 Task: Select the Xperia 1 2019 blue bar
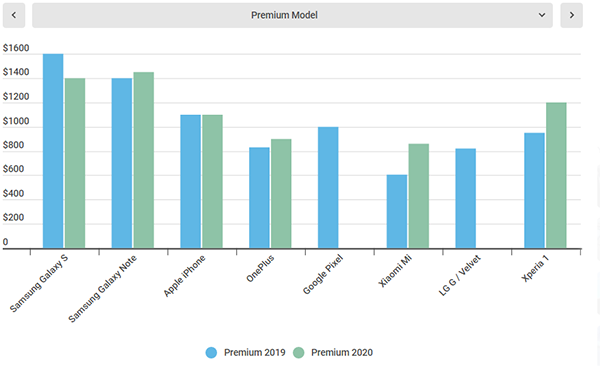pyautogui.click(x=534, y=191)
